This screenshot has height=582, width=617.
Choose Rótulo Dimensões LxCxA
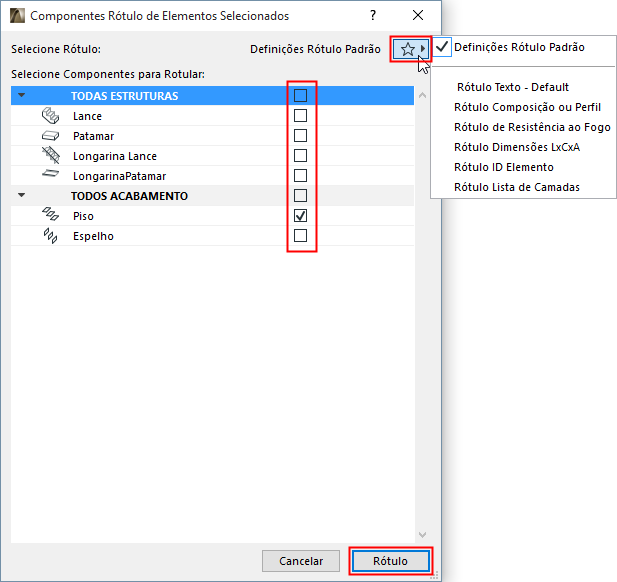(517, 147)
